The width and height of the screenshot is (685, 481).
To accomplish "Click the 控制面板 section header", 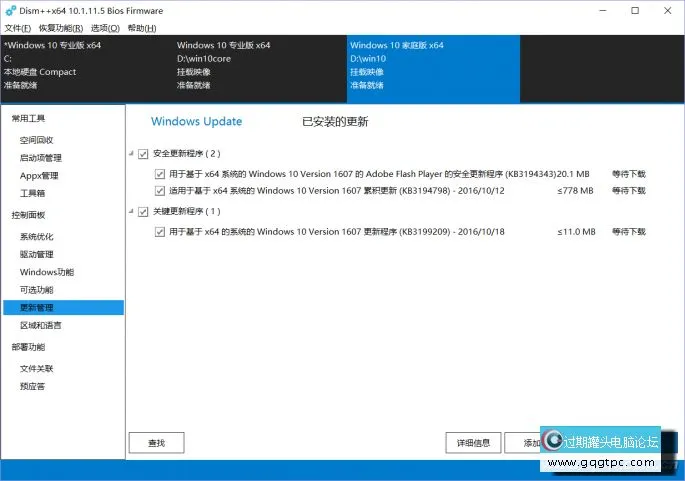I will click(x=28, y=215).
